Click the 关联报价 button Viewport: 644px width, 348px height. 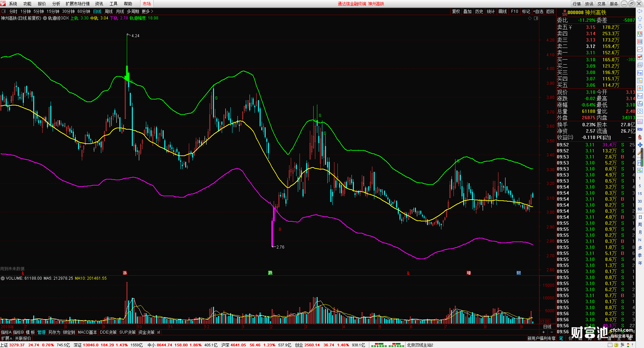23,338
